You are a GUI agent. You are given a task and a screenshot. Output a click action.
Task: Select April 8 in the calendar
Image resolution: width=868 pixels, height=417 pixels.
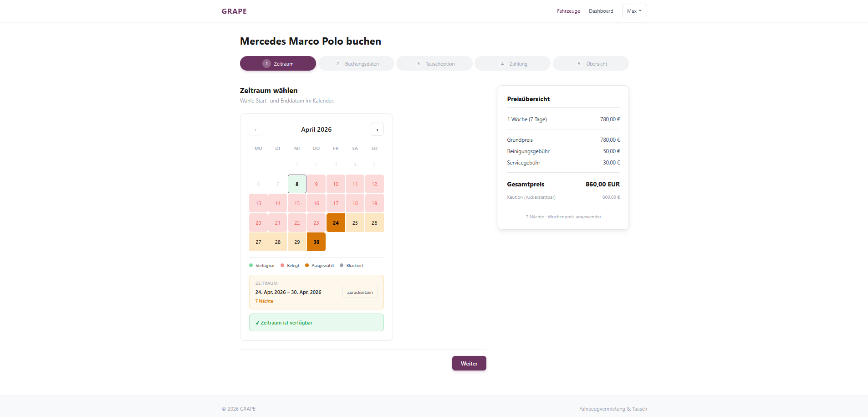click(297, 184)
